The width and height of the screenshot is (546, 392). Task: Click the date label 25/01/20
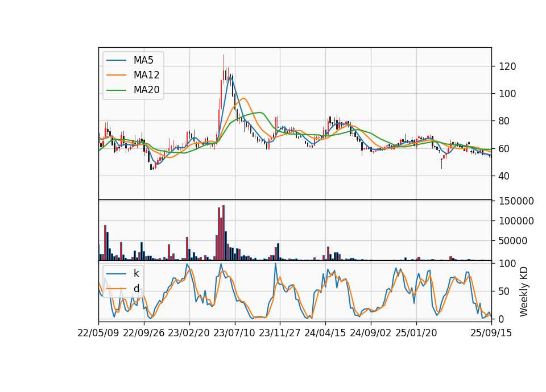click(416, 333)
